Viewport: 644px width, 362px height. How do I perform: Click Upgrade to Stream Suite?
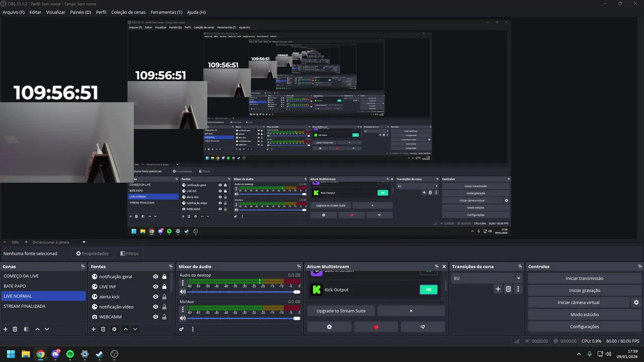341,311
